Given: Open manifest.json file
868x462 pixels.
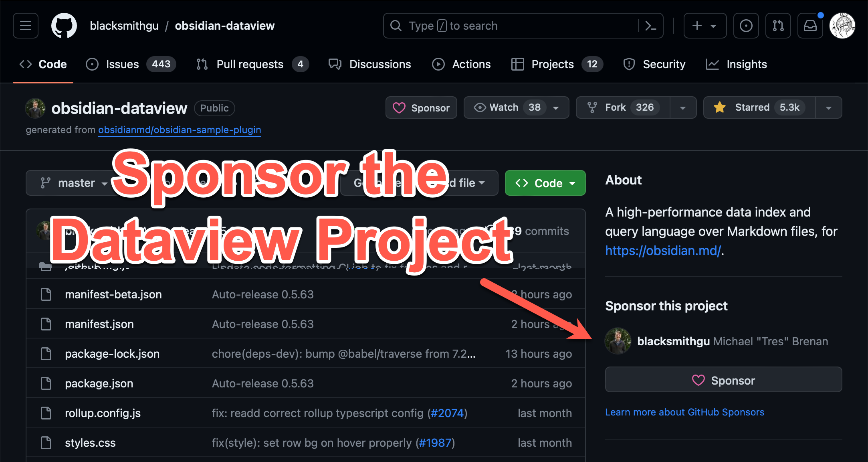Looking at the screenshot, I should [99, 324].
